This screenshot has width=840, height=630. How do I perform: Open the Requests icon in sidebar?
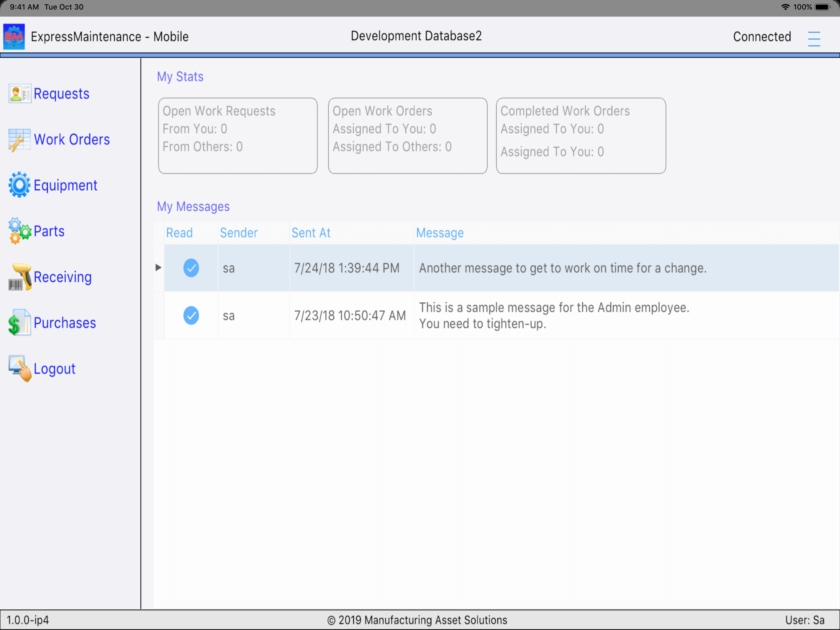tap(20, 94)
